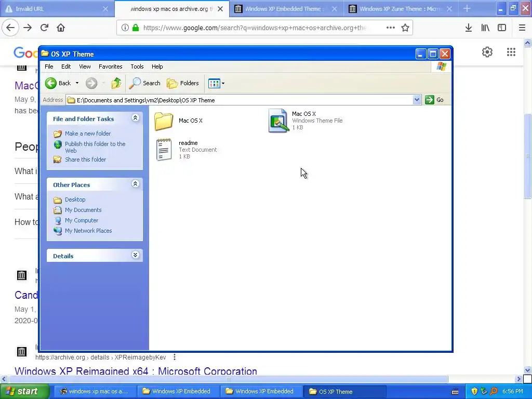Open Search in the Explorer toolbar

click(x=145, y=83)
